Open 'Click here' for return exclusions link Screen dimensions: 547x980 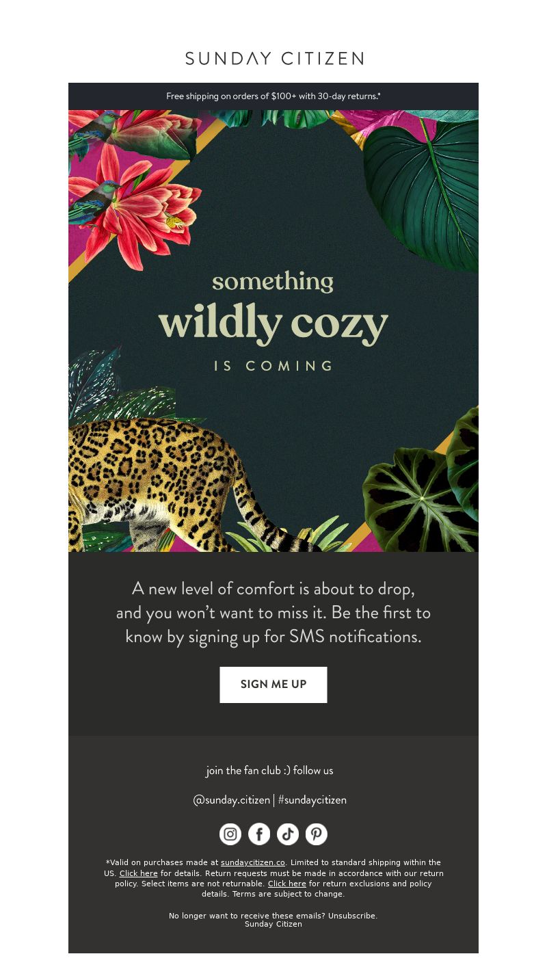click(287, 884)
